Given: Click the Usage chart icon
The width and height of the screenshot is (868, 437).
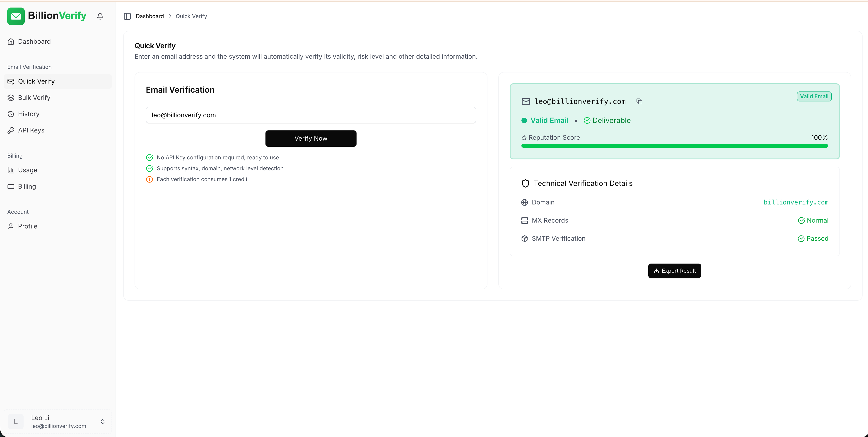Looking at the screenshot, I should point(11,170).
